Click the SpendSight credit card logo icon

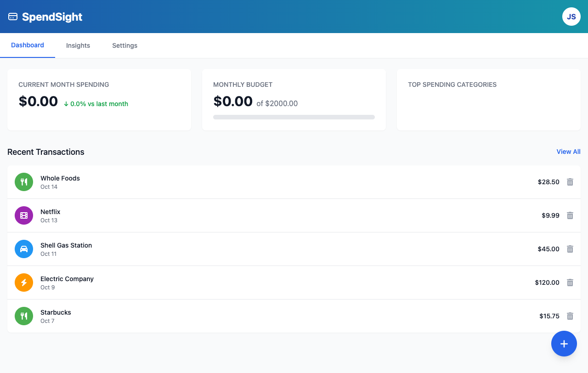[x=12, y=16]
